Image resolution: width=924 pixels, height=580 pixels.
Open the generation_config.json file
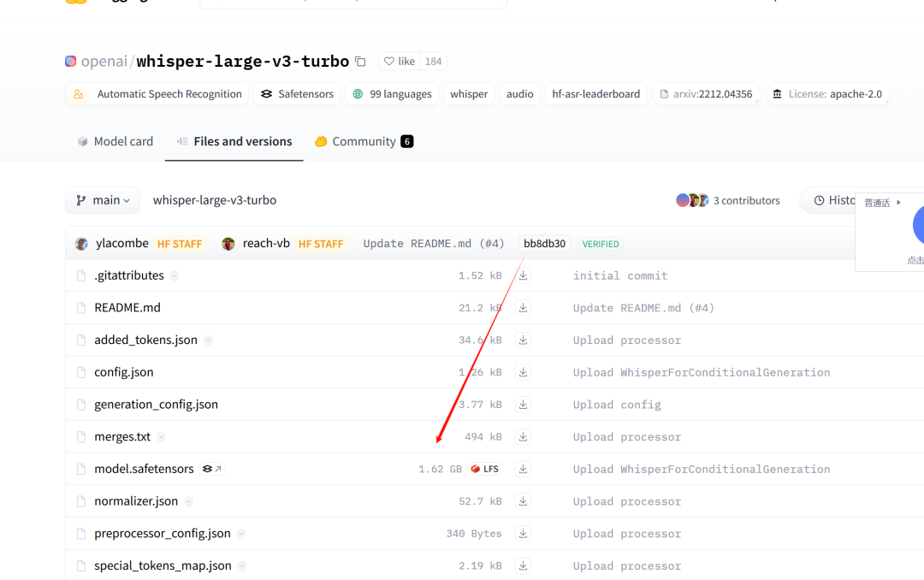[x=157, y=405]
